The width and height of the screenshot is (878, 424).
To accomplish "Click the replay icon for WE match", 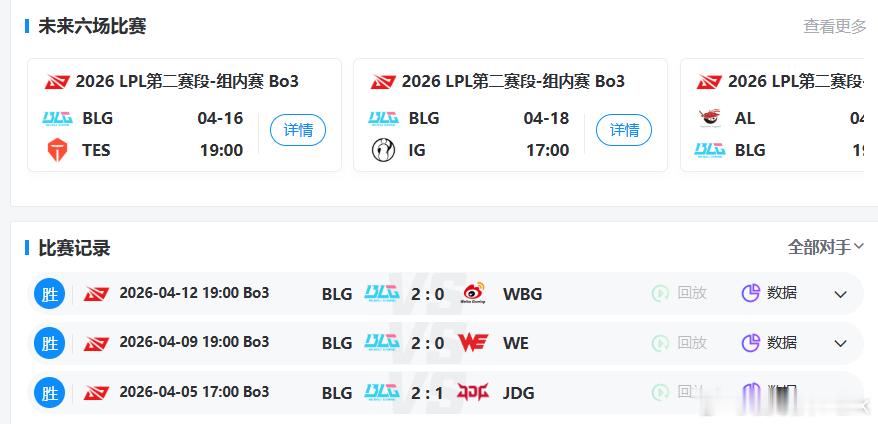I will (x=660, y=343).
